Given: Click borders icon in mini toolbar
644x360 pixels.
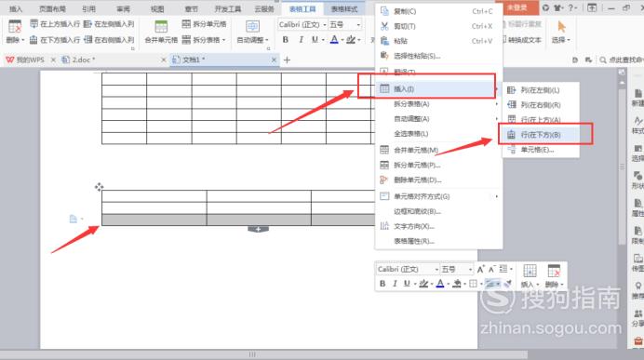Looking at the screenshot, I should [473, 284].
